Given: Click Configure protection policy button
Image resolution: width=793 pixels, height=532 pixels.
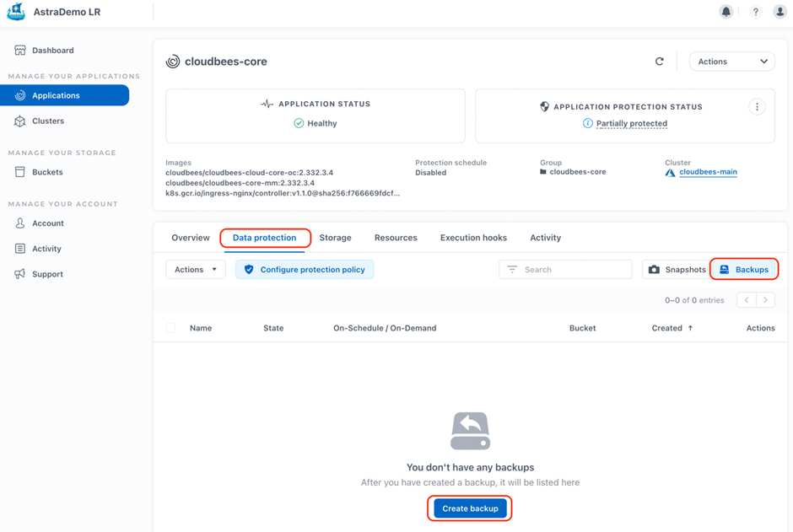Looking at the screenshot, I should tap(305, 269).
